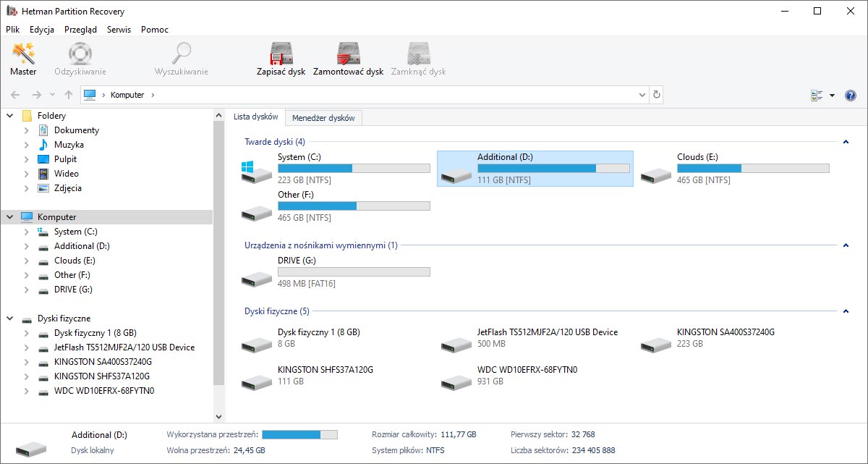
Task: Click the Twarde dyski (4) header
Action: coord(275,142)
